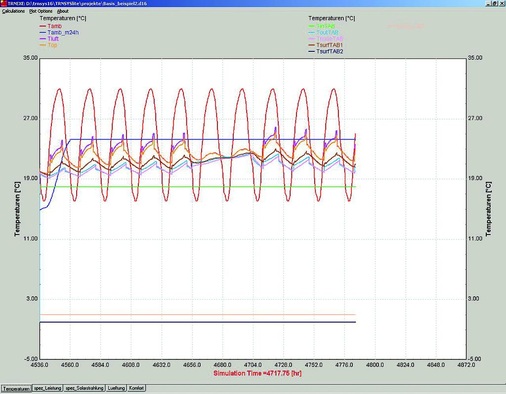Close the TRNEXE plot window
The height and width of the screenshot is (394, 506).
click(502, 3)
